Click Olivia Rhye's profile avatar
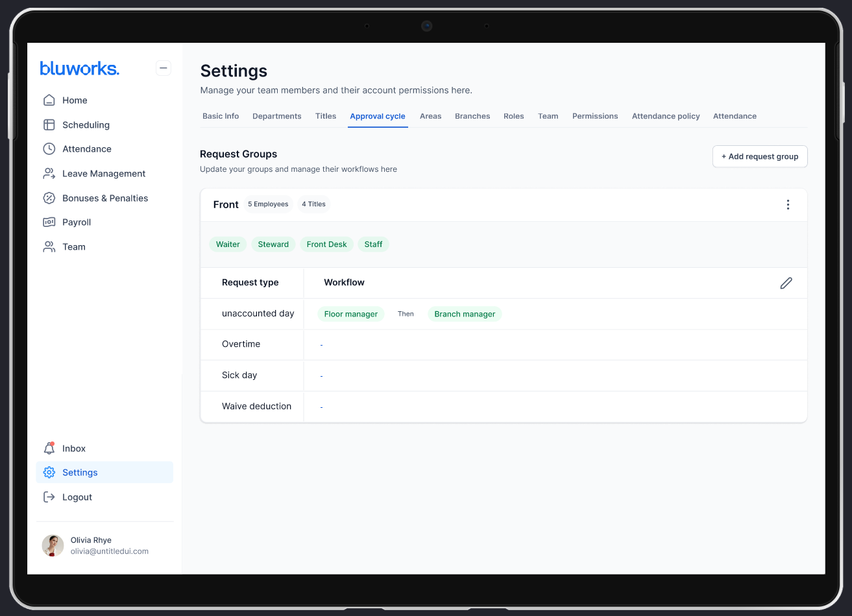 coord(53,546)
